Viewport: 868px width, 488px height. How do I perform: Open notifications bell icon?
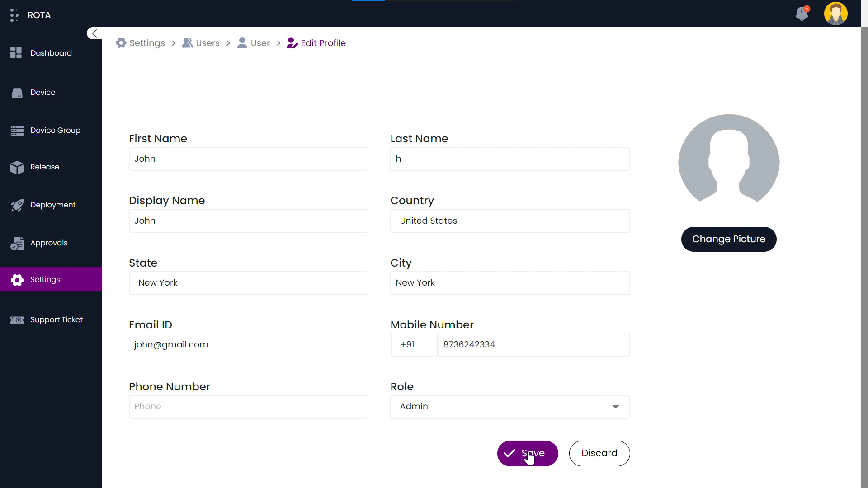pos(802,14)
